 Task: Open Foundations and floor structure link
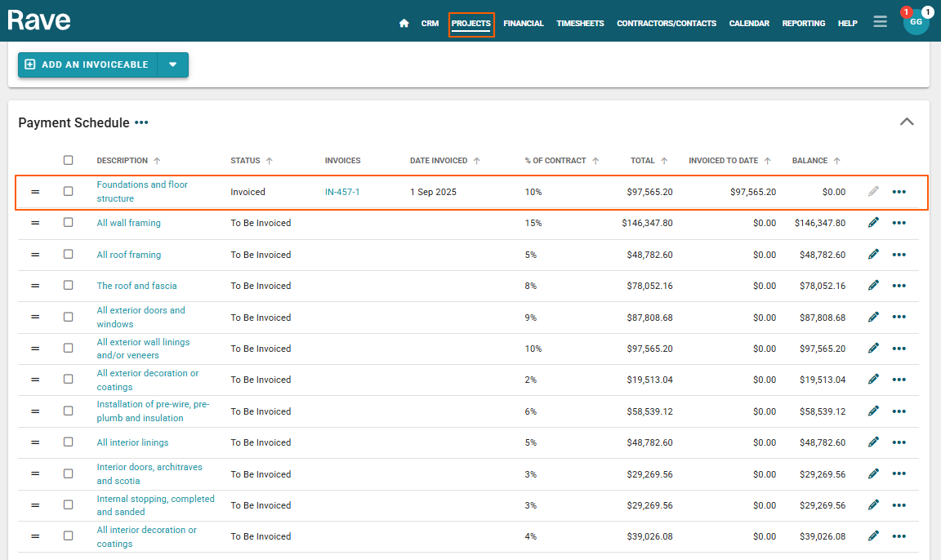click(142, 191)
